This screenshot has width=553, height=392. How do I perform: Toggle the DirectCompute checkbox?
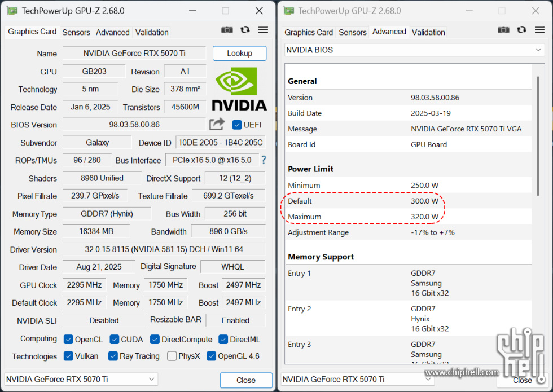pos(155,339)
